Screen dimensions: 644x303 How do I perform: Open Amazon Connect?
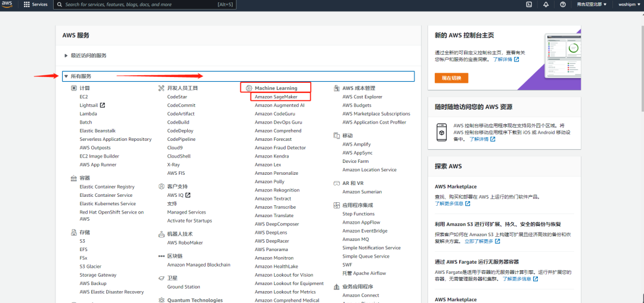(361, 295)
